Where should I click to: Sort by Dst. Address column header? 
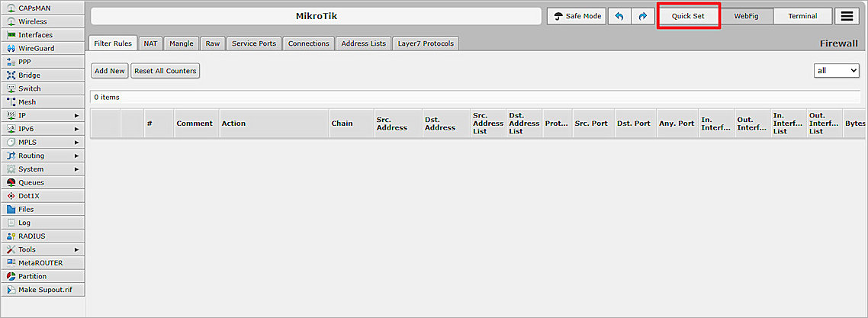(x=446, y=124)
